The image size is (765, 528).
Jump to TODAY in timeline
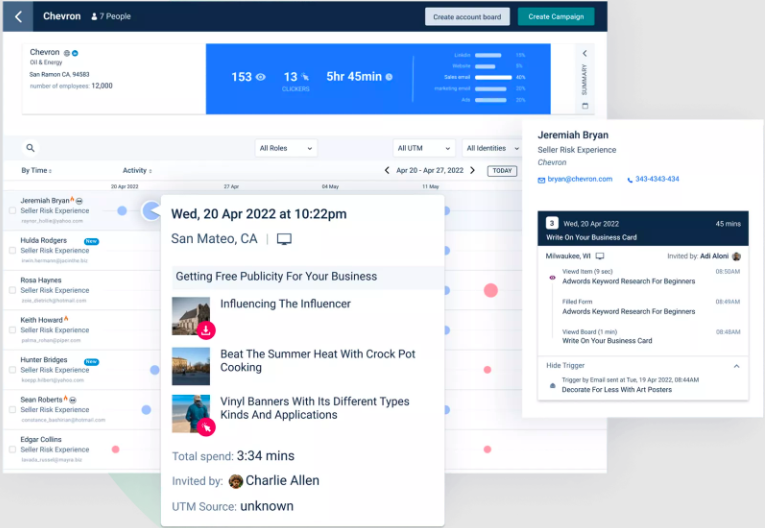coord(502,171)
